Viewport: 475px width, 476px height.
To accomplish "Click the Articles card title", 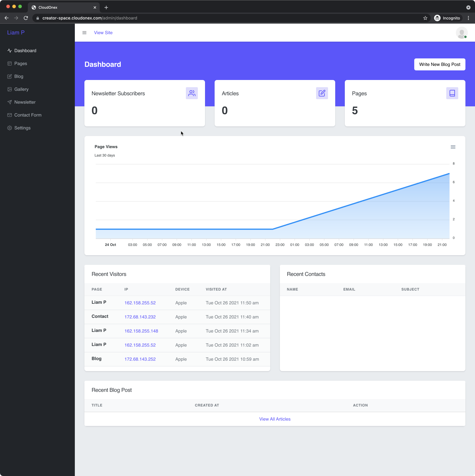I will 230,93.
